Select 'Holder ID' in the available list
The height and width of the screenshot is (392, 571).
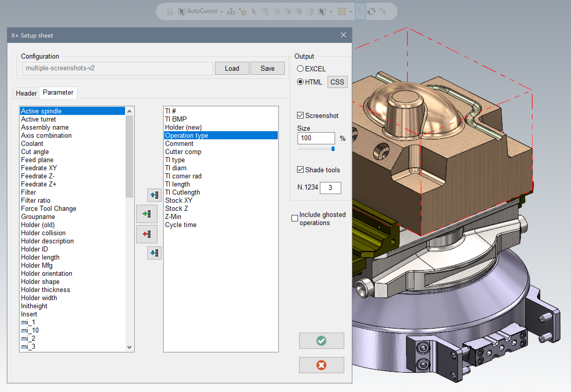[72, 249]
